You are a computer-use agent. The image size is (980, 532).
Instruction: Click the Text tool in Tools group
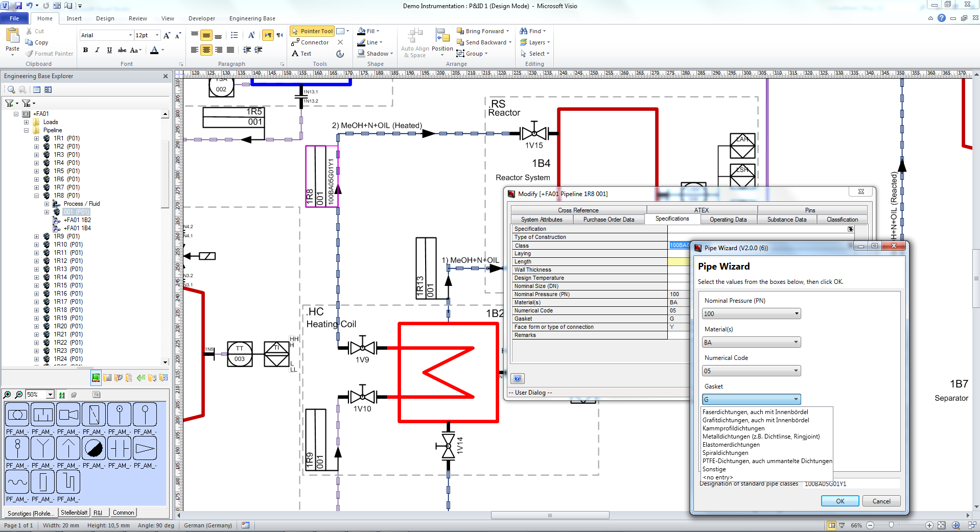pos(301,54)
